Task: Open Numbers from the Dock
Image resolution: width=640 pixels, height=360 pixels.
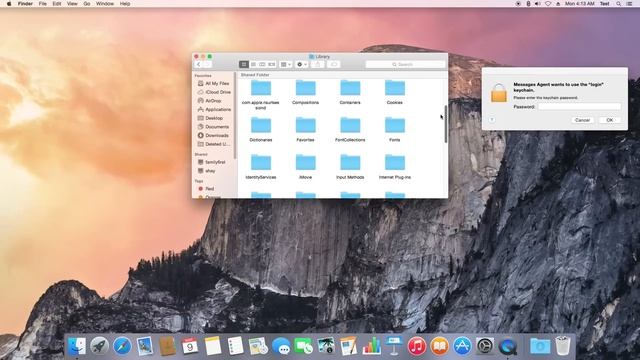Action: (371, 346)
